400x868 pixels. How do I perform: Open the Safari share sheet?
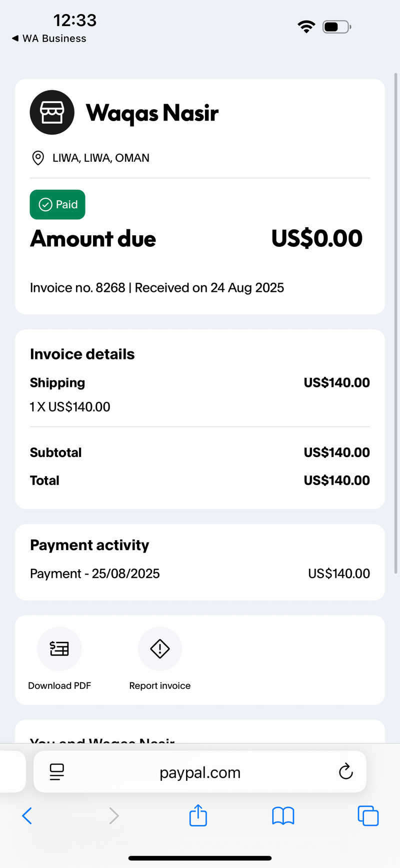click(198, 815)
